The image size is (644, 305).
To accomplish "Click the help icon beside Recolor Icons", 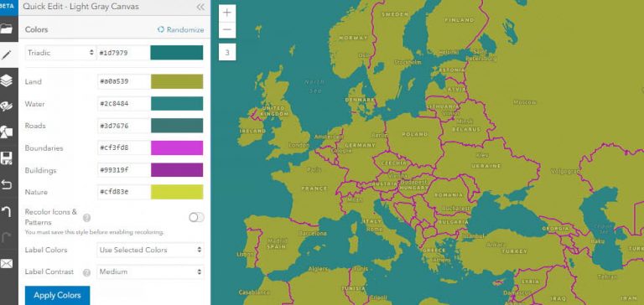I will point(86,218).
